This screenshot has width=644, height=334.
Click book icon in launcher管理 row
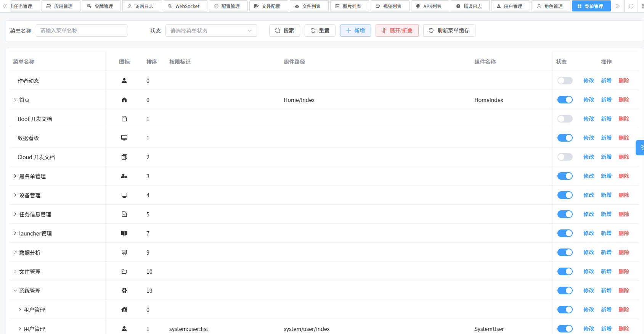point(124,233)
